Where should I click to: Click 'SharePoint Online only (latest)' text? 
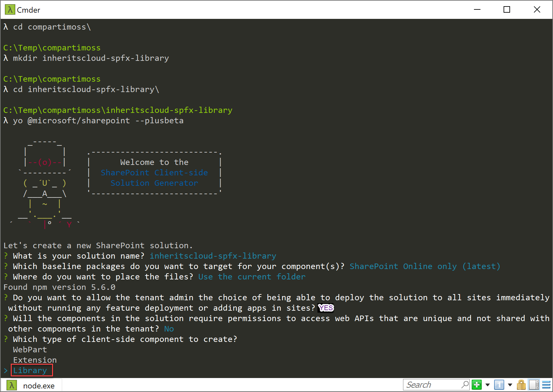coord(425,266)
